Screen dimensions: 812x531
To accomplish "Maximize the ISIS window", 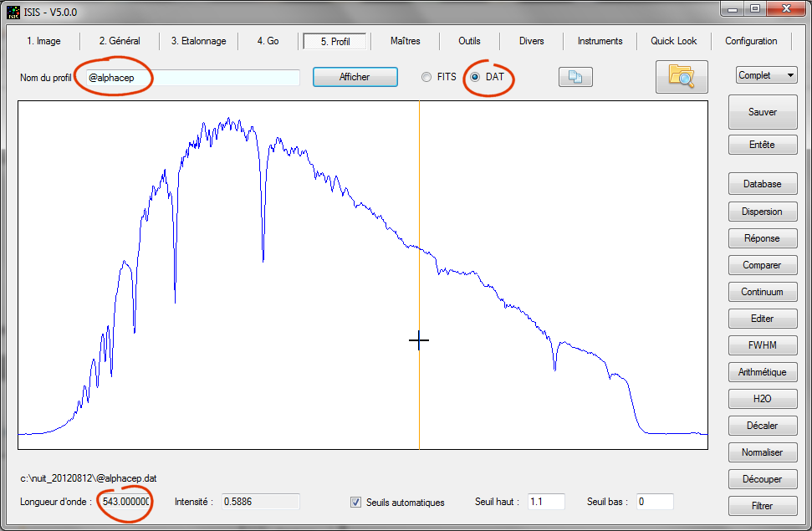I will pos(756,9).
